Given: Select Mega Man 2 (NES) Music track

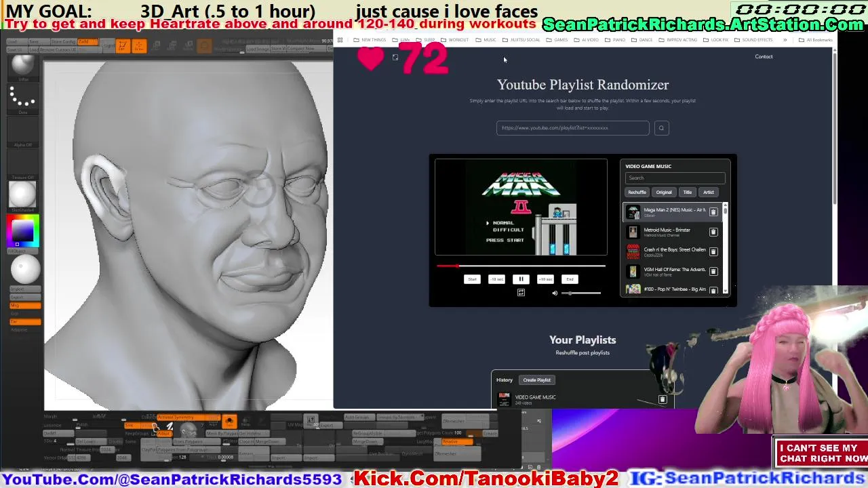Looking at the screenshot, I should (673, 212).
